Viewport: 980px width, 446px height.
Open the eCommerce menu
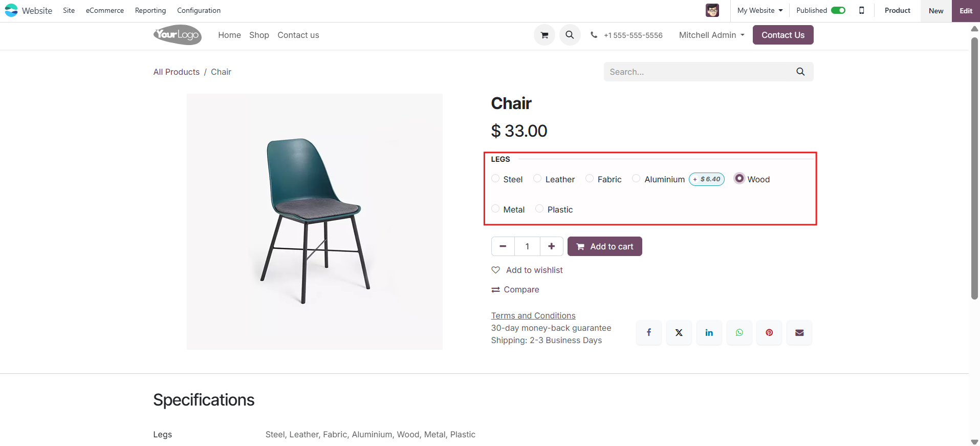click(x=105, y=10)
